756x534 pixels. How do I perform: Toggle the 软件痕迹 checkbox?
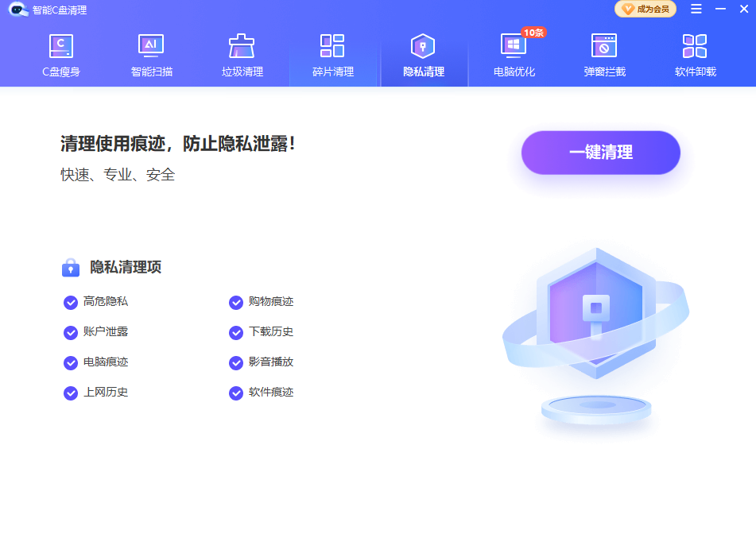click(x=236, y=393)
